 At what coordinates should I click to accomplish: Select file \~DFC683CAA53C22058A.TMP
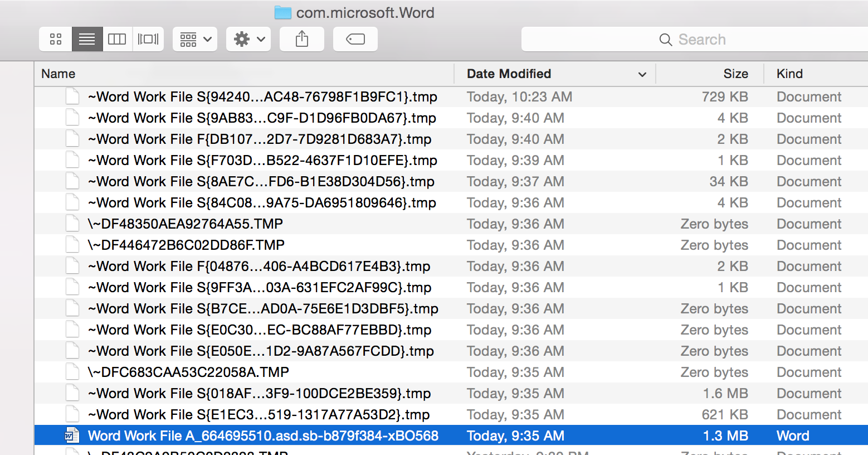(x=188, y=372)
